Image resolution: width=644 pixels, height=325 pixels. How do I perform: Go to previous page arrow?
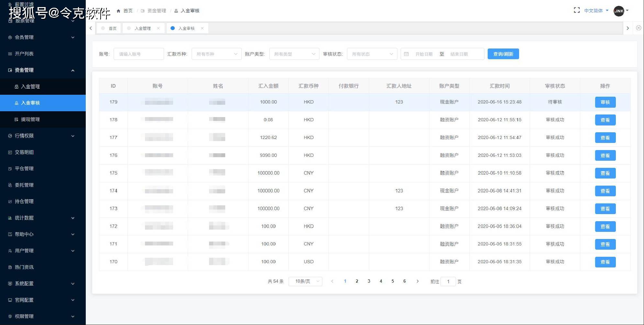[332, 281]
